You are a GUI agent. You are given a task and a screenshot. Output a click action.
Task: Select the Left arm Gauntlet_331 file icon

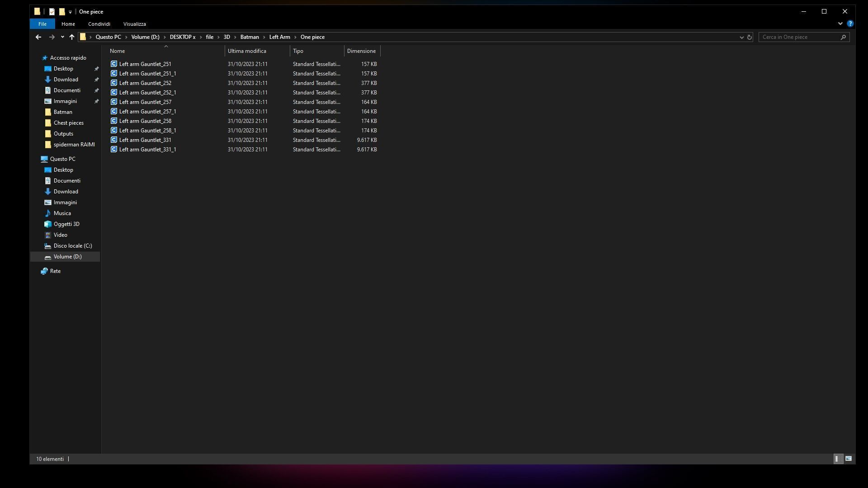click(x=114, y=140)
